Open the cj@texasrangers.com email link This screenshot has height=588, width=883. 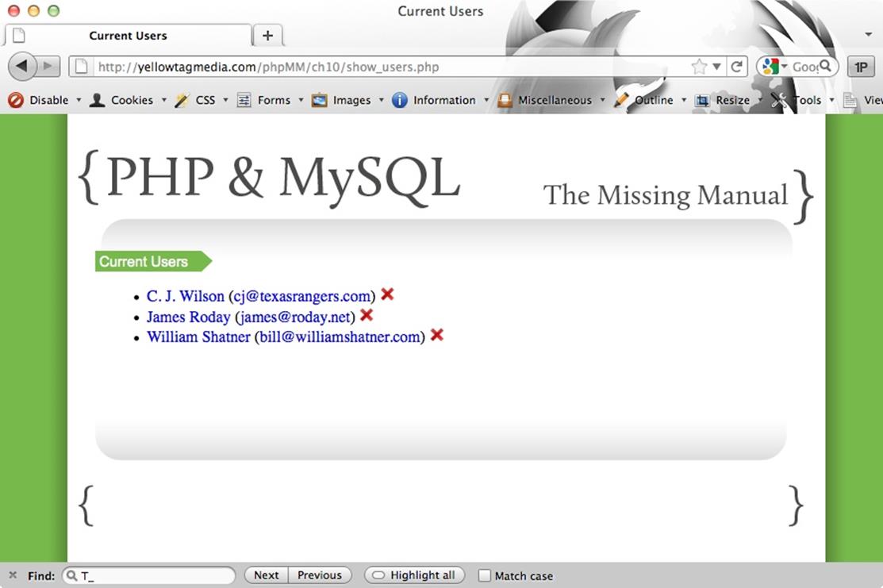coord(301,296)
